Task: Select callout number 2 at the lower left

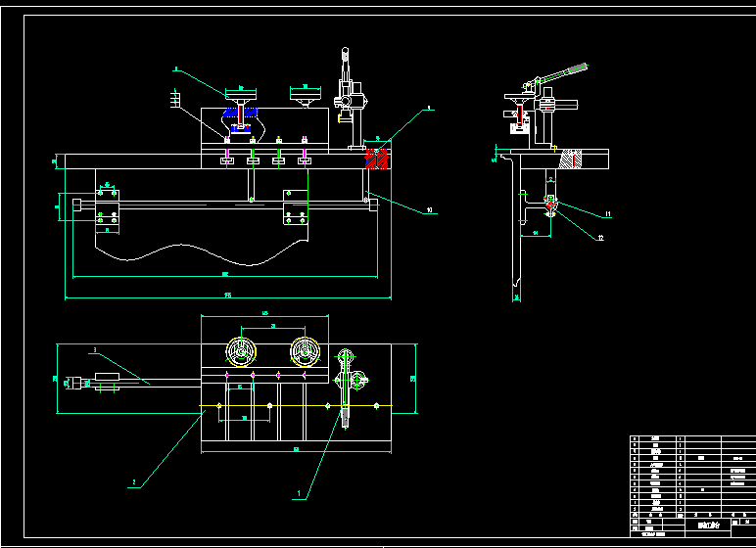Action: [134, 482]
